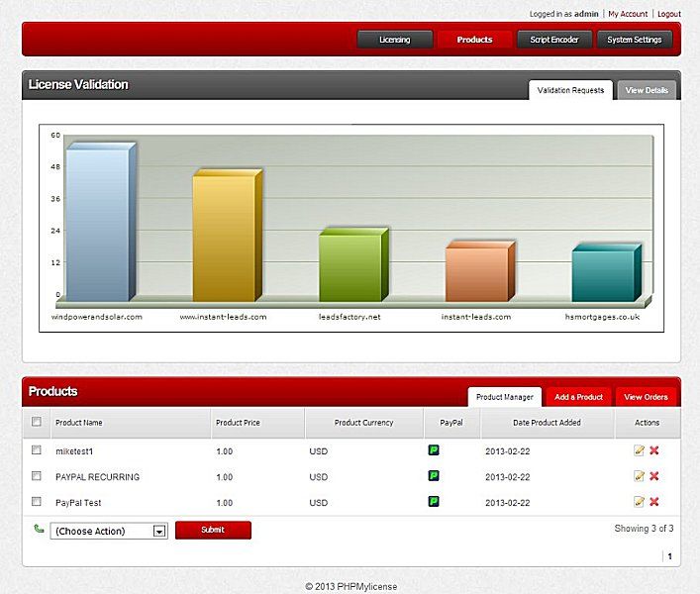Click the PayPal Test product name
Screen dimensions: 700x594
(78, 503)
